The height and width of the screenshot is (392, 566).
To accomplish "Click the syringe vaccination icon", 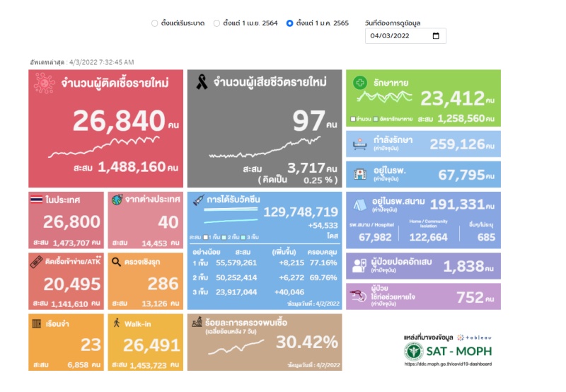I will (x=198, y=200).
